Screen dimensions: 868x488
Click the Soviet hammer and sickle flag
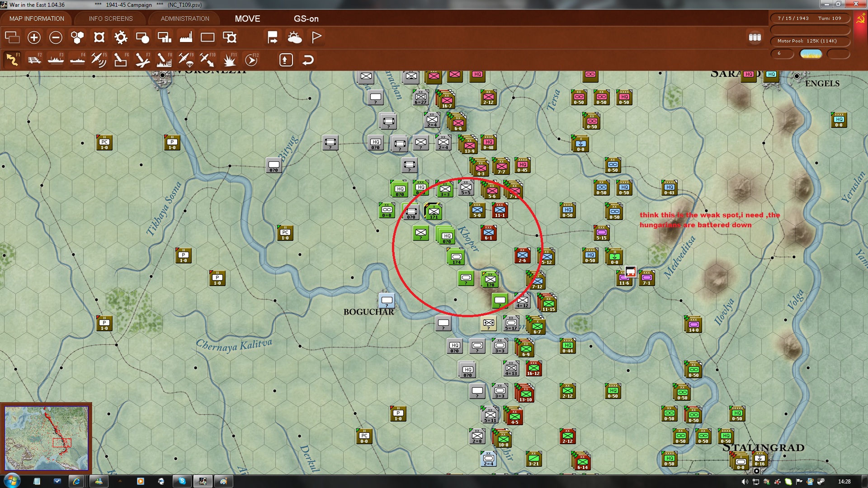click(x=861, y=19)
